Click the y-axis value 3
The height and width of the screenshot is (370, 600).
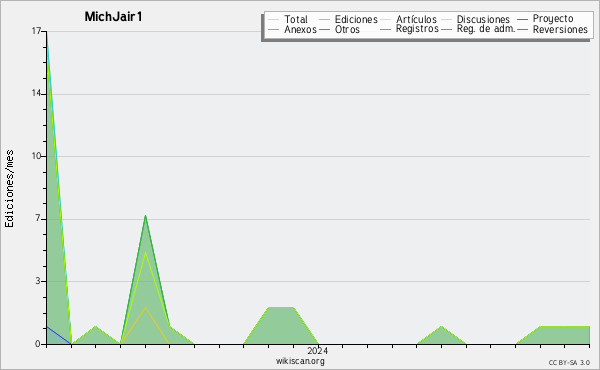(38, 281)
